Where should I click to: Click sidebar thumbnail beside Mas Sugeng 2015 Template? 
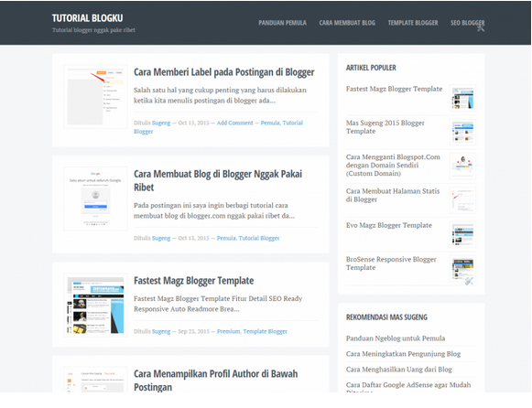point(462,132)
